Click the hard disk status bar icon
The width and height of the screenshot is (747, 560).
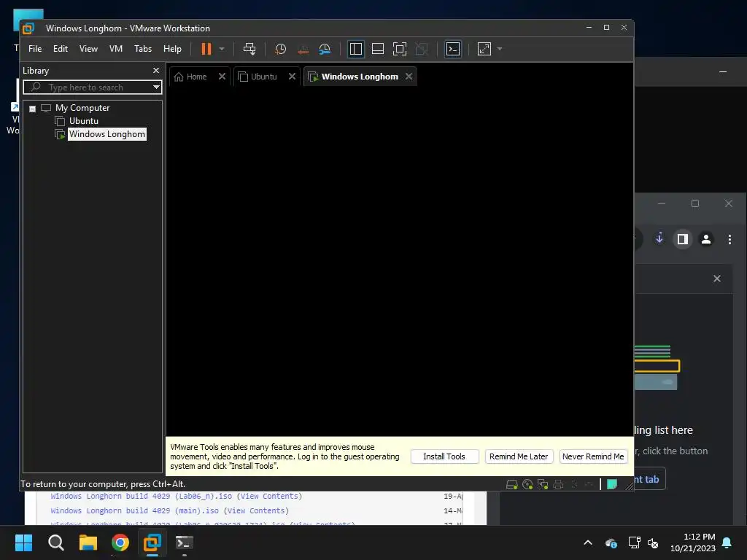pos(511,485)
